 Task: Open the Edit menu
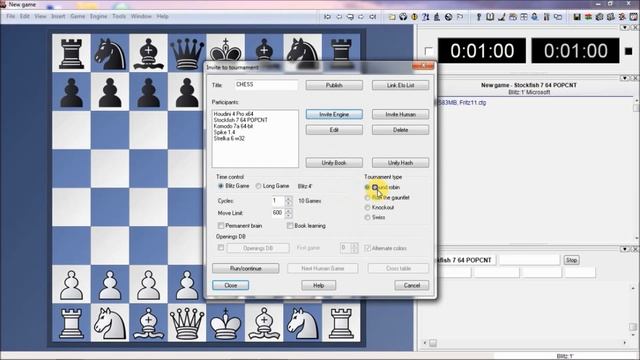pyautogui.click(x=25, y=16)
